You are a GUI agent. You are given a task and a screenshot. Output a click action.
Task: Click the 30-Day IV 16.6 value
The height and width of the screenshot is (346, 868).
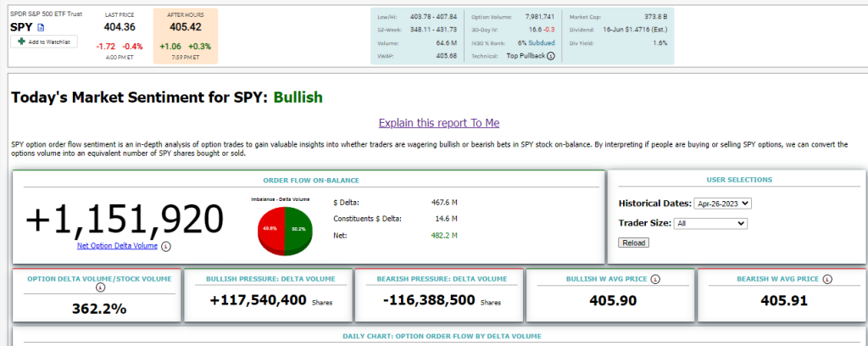pyautogui.click(x=535, y=30)
